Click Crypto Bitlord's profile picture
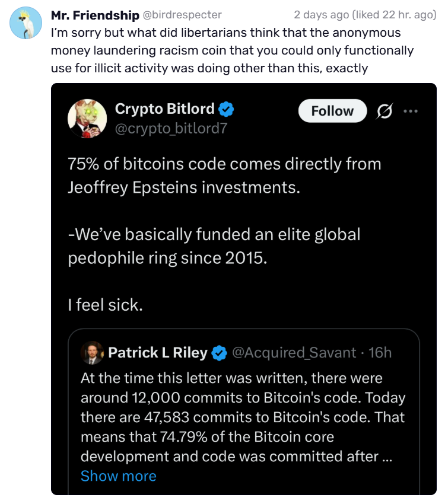The width and height of the screenshot is (448, 501). (87, 119)
